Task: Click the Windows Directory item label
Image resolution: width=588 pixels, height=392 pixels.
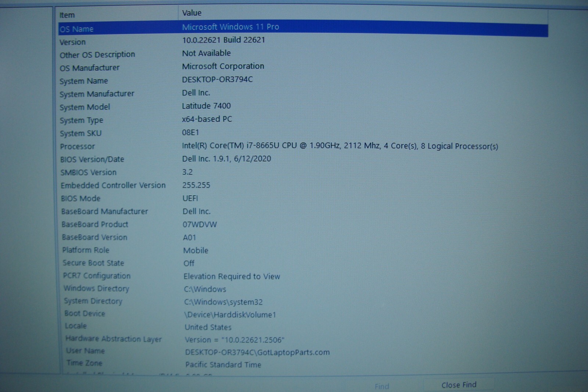Action: point(96,289)
